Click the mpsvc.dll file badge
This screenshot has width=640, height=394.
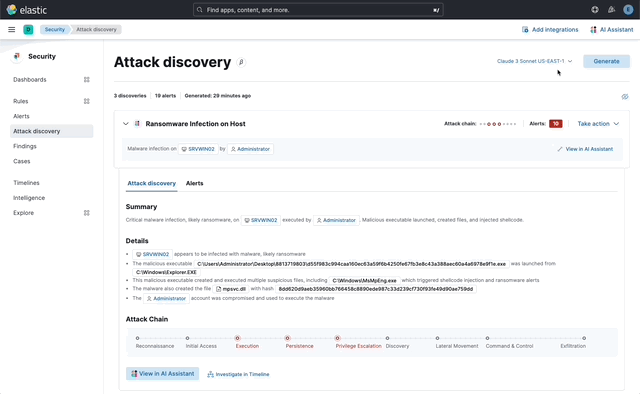tap(231, 289)
